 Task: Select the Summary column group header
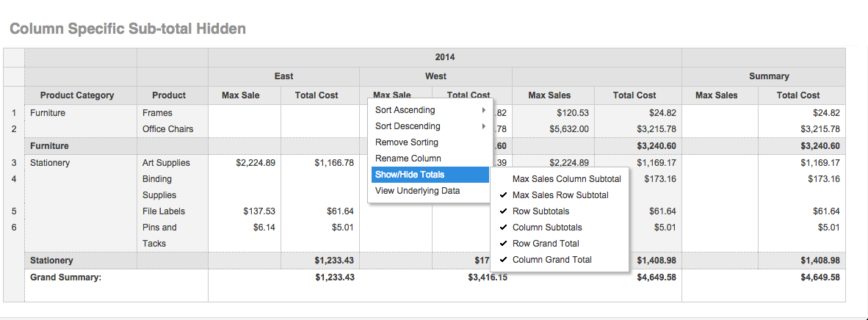768,76
